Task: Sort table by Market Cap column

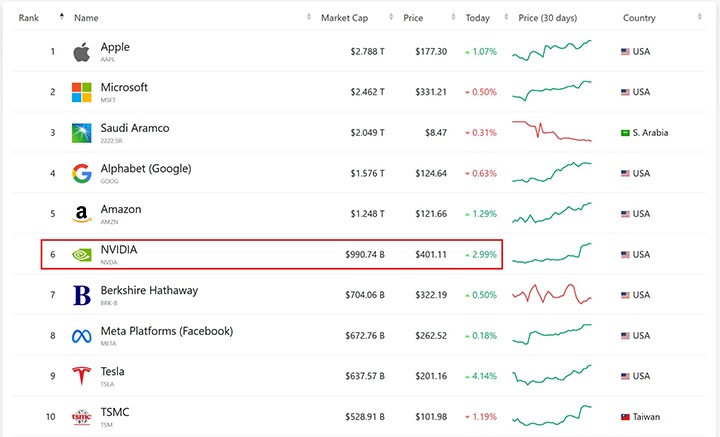Action: [345, 18]
